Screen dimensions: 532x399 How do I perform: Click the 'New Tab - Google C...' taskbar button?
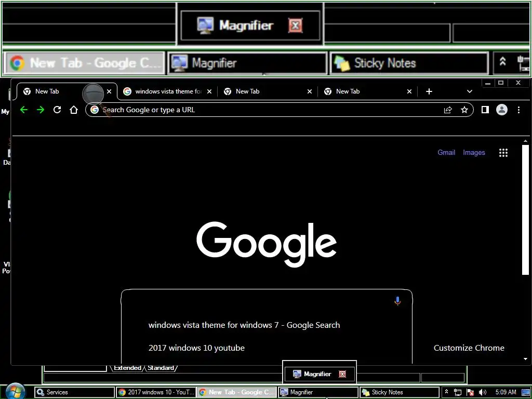pyautogui.click(x=237, y=392)
